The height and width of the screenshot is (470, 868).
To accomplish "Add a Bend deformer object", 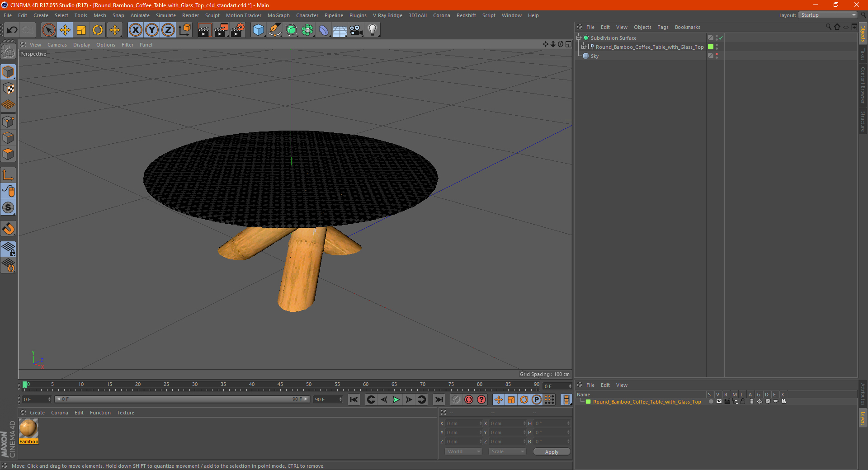I will [x=324, y=30].
